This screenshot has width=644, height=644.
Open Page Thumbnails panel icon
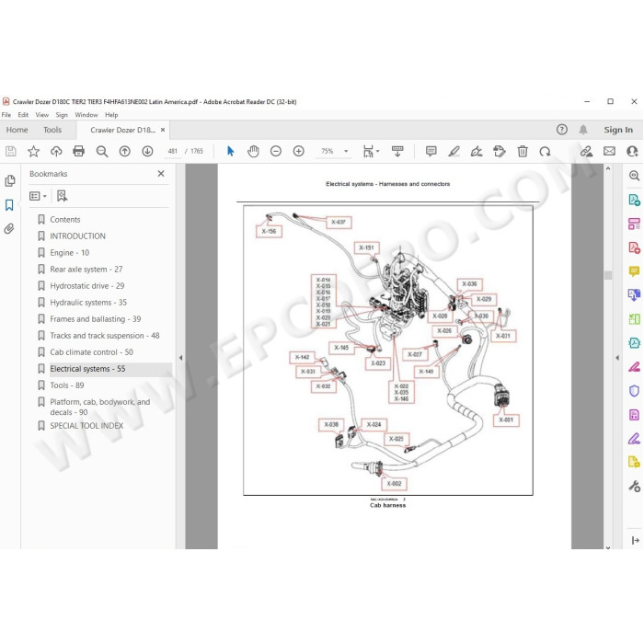tap(9, 180)
